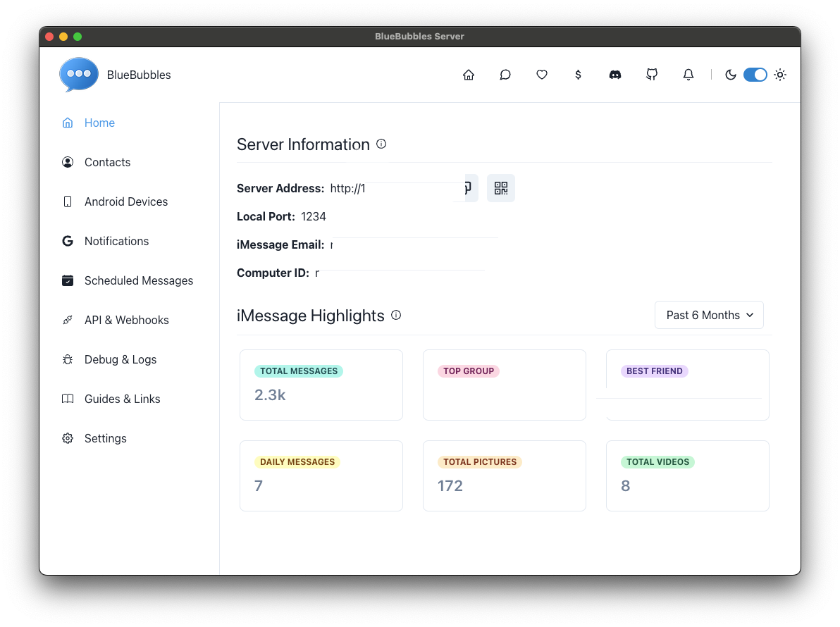Image resolution: width=840 pixels, height=627 pixels.
Task: Open the Discord icon link
Action: point(615,75)
